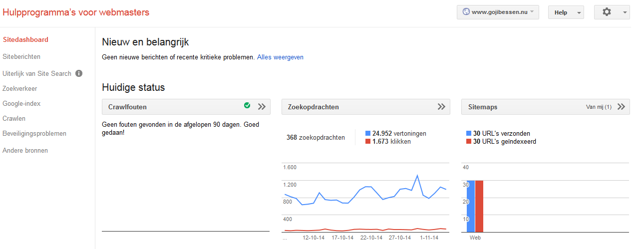The image size is (644, 249).
Task: Expand the www.gojibessen.nu site dropdown
Action: tap(498, 12)
